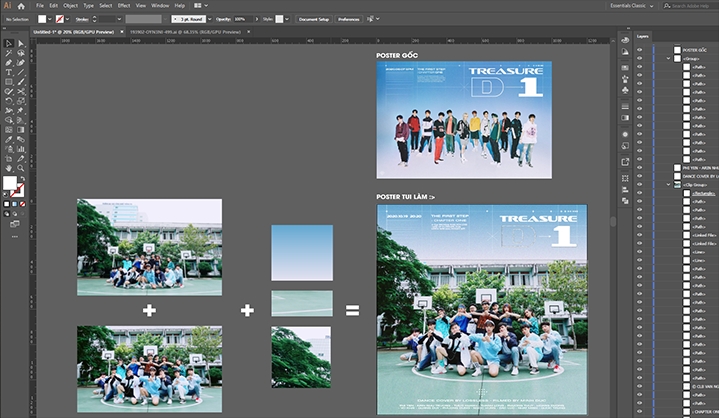Hide the POSTER GỐC layer item
The width and height of the screenshot is (719, 418).
(x=640, y=50)
